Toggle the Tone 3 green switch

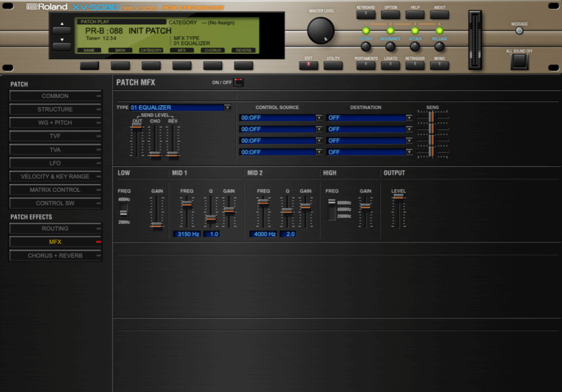(415, 31)
